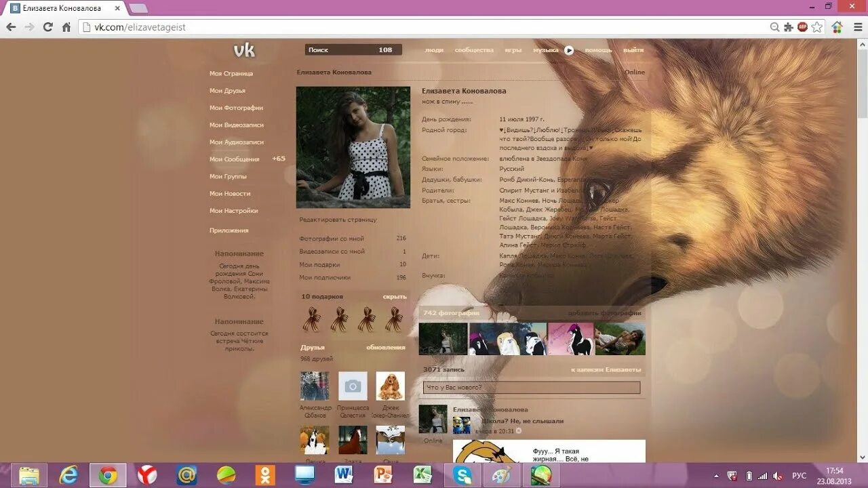Click the VK logo at top

click(244, 50)
